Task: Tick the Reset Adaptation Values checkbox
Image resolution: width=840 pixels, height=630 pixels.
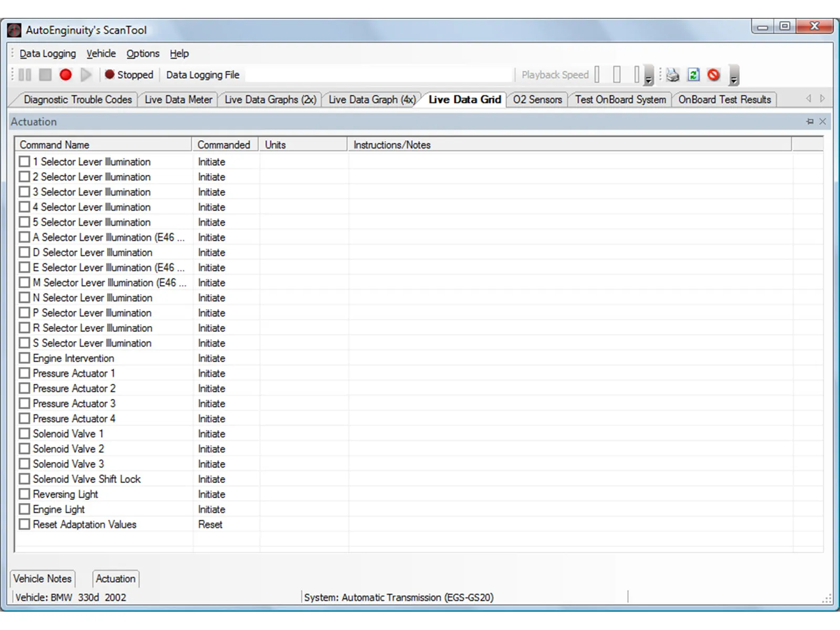Action: pos(24,524)
